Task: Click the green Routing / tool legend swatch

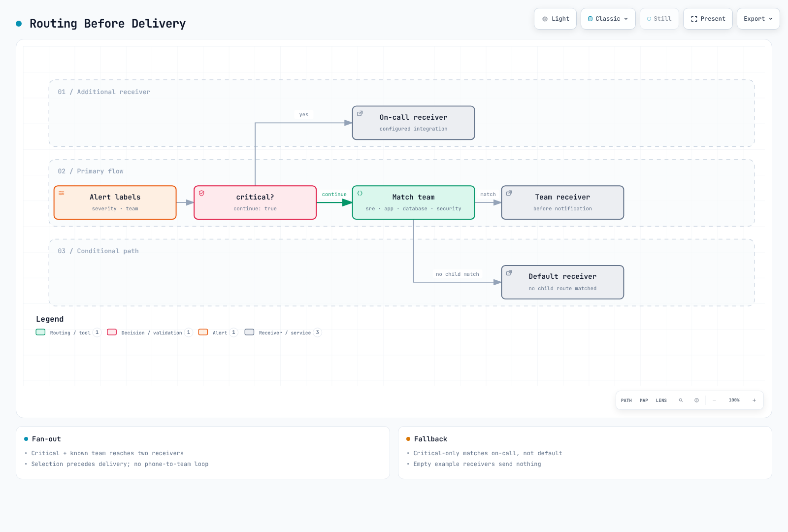Action: tap(40, 332)
